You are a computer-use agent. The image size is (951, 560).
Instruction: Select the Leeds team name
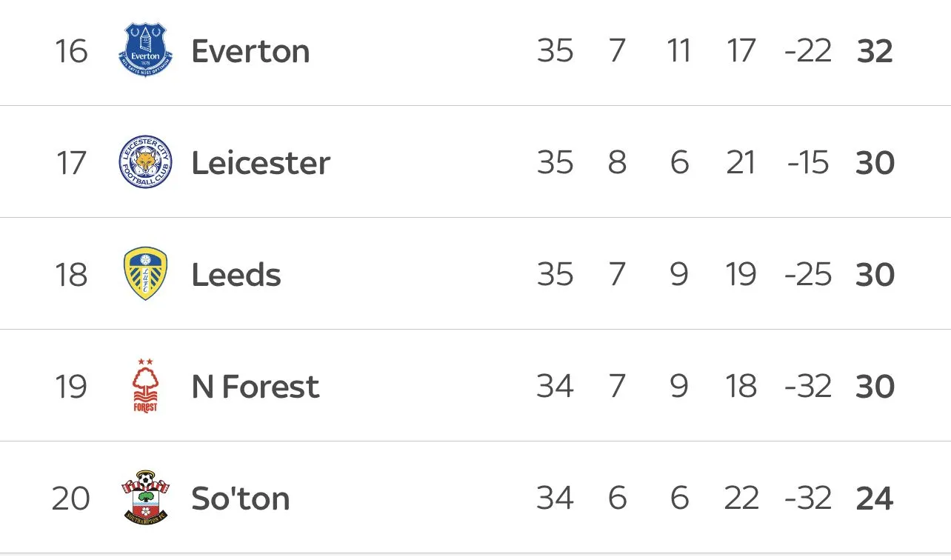click(236, 275)
